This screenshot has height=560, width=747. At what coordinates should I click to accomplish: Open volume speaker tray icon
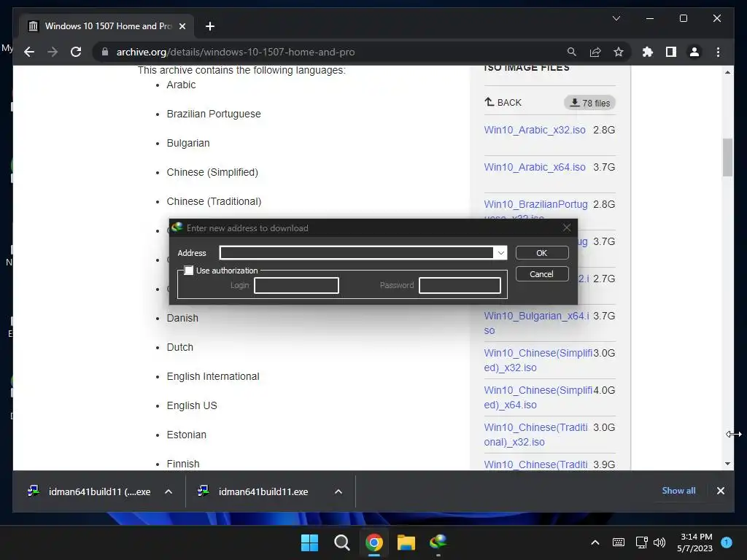click(x=659, y=542)
